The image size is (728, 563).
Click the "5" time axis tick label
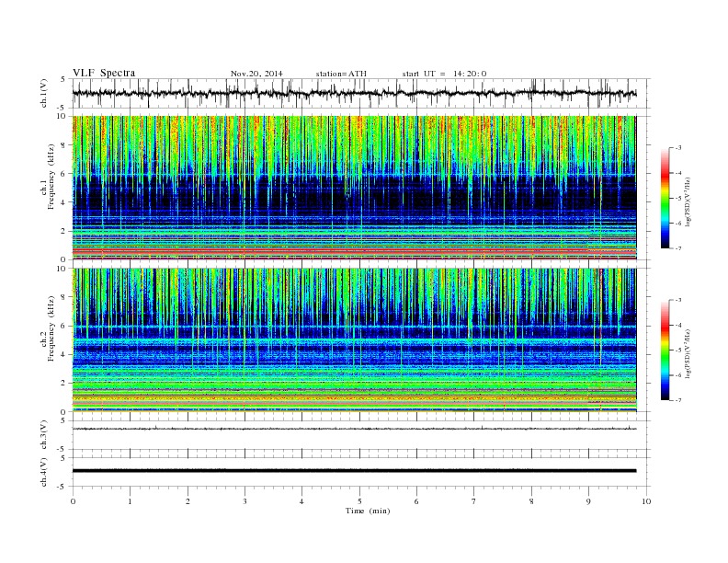[359, 501]
